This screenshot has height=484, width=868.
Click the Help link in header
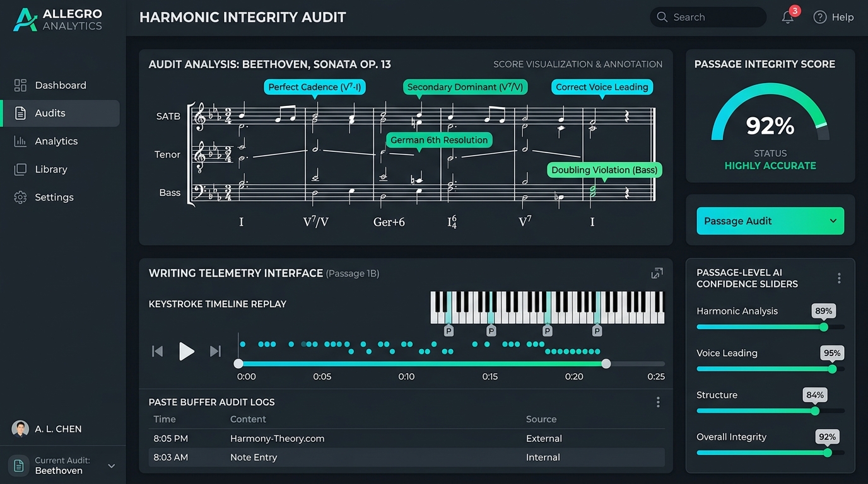[x=843, y=18]
